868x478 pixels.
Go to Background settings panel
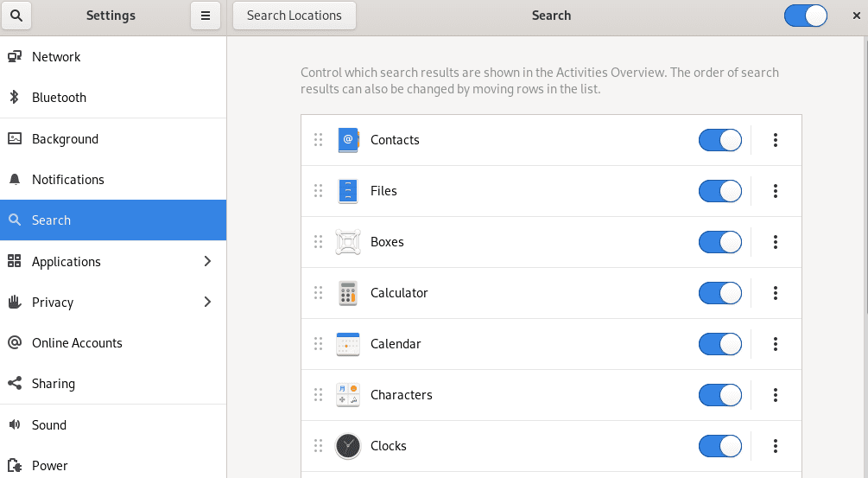113,138
